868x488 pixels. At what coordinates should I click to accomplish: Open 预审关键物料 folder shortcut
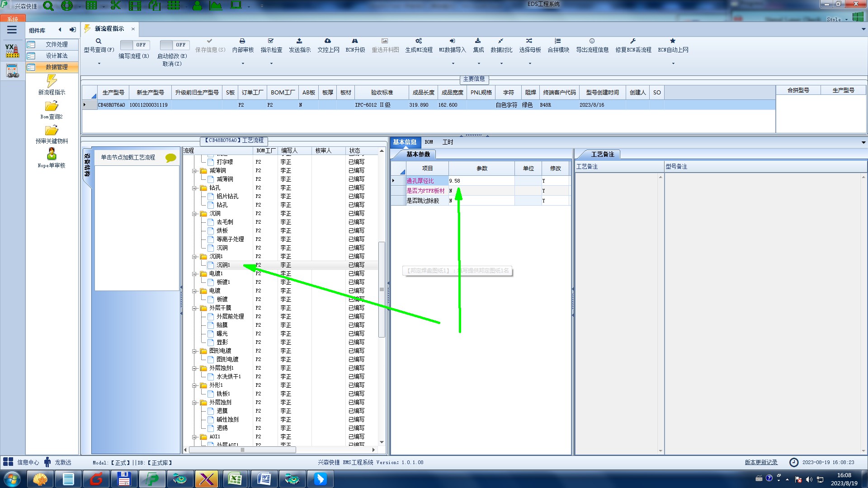(x=52, y=134)
